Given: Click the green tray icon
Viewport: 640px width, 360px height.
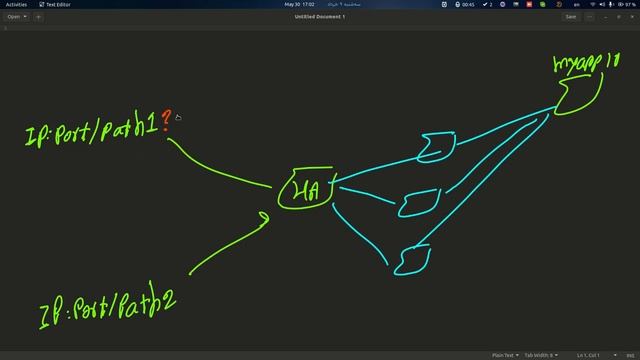Looking at the screenshot, I should (x=542, y=4).
